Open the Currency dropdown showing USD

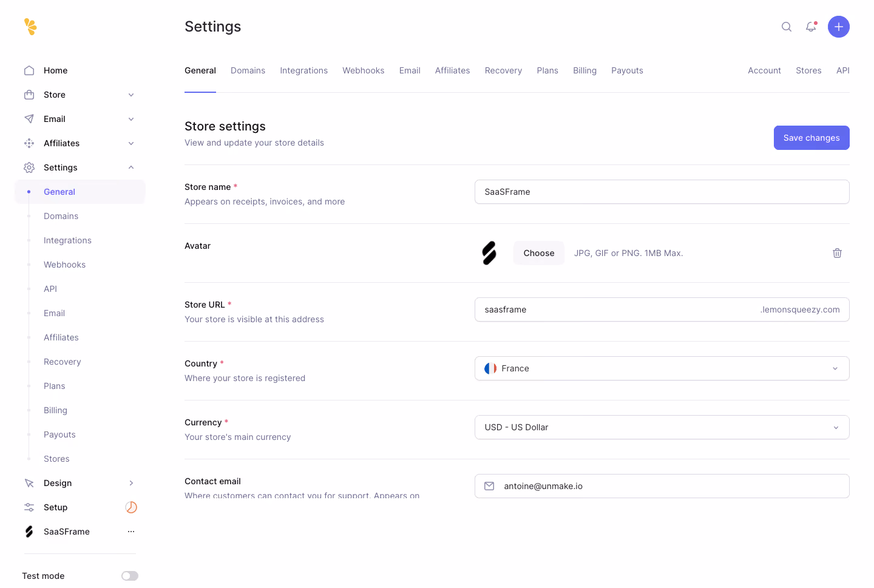pos(662,427)
